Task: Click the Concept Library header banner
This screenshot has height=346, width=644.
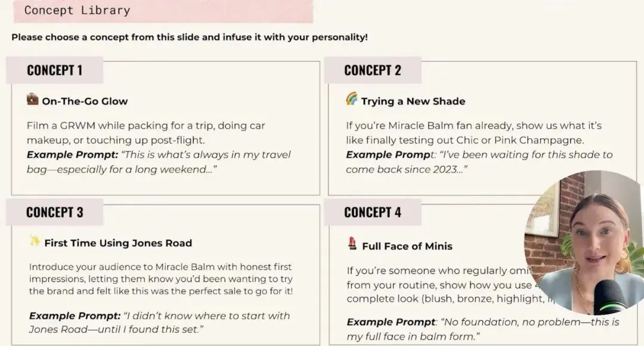Action: point(161,11)
